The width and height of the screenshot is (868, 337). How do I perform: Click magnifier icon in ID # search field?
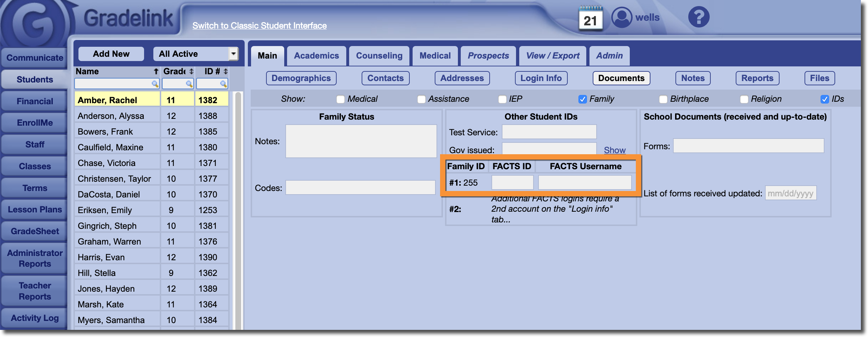[x=223, y=84]
